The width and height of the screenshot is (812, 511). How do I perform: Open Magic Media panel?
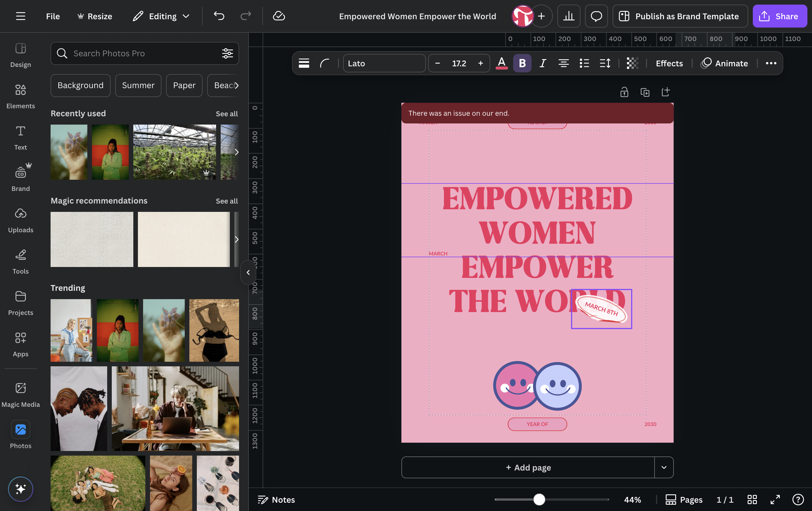click(21, 395)
